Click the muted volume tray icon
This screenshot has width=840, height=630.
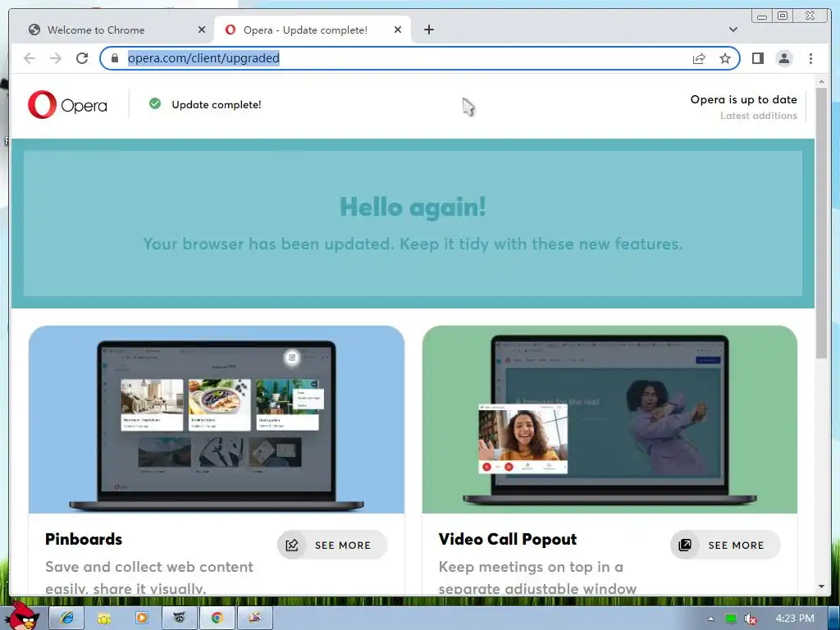(751, 619)
